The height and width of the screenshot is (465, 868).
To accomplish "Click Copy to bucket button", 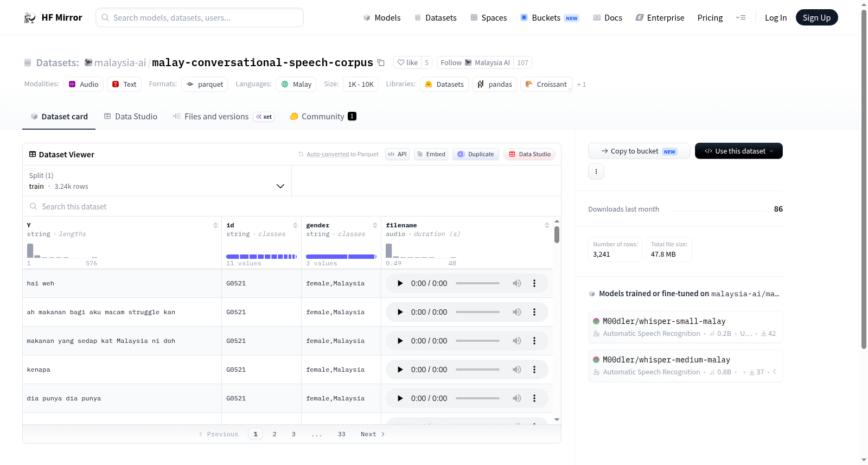I will point(639,151).
